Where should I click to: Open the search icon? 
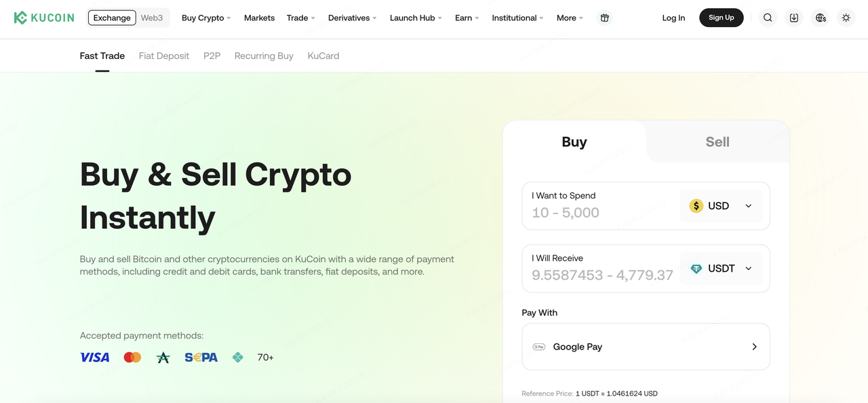[768, 18]
